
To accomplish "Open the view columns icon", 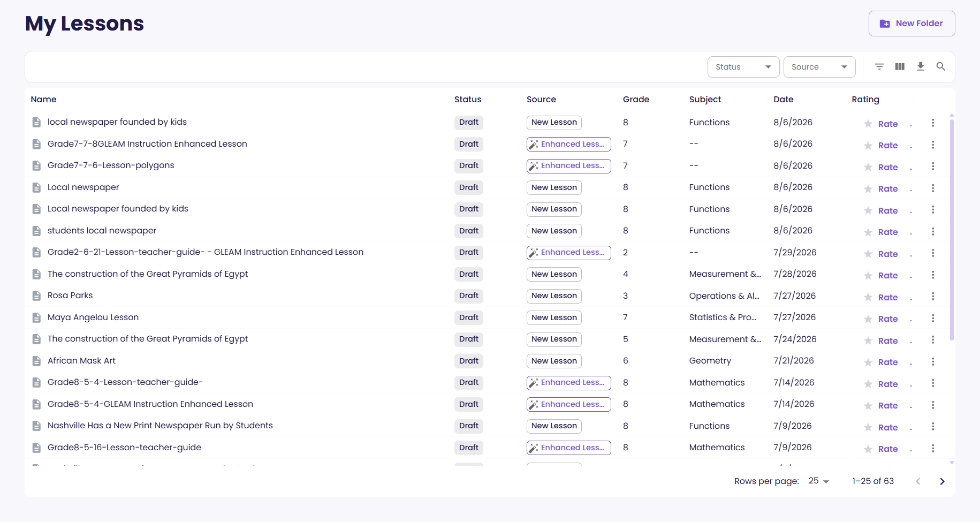I will pyautogui.click(x=900, y=66).
